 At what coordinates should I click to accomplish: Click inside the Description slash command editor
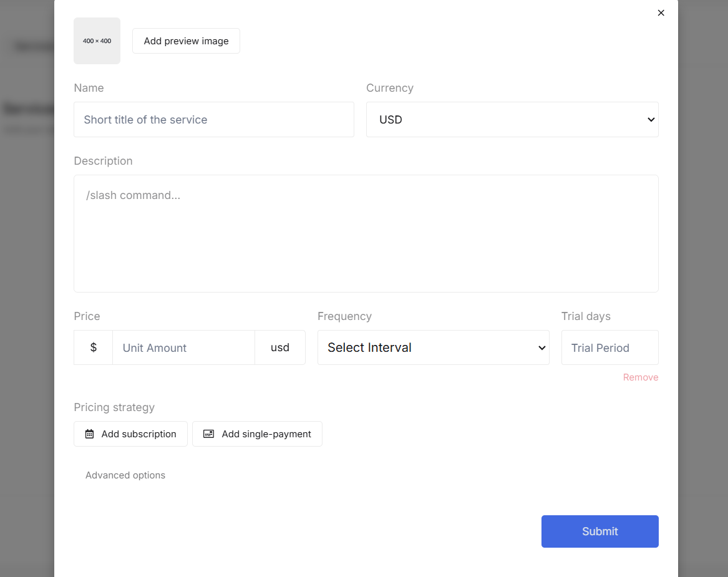pyautogui.click(x=366, y=233)
